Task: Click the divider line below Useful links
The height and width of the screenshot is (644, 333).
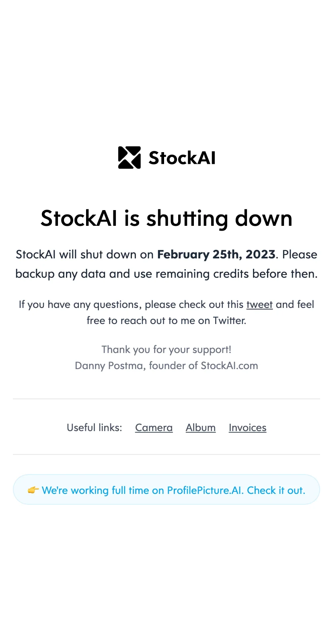Action: (x=166, y=454)
